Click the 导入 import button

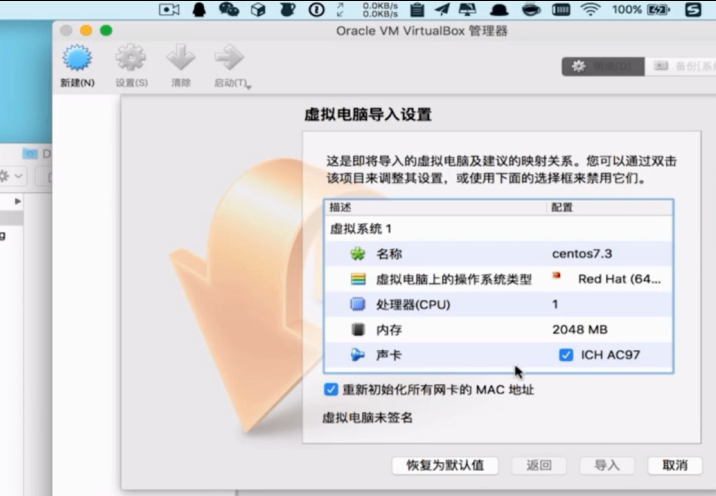pos(607,465)
